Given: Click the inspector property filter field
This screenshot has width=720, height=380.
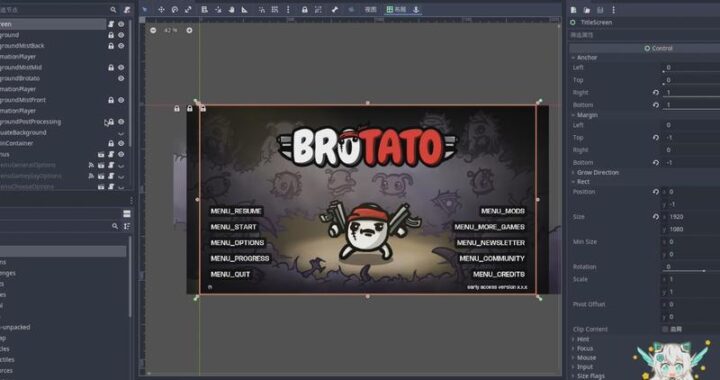Looking at the screenshot, I should (x=645, y=35).
